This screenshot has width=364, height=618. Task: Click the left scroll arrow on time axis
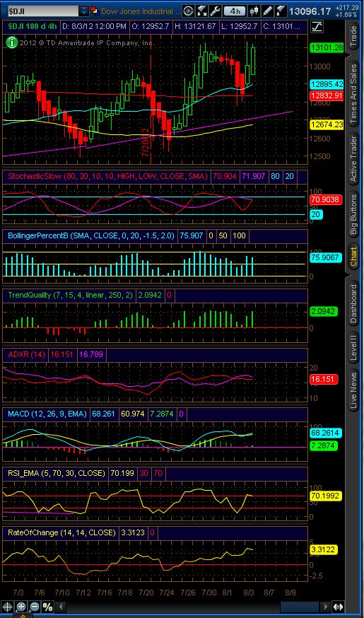[x=60, y=607]
